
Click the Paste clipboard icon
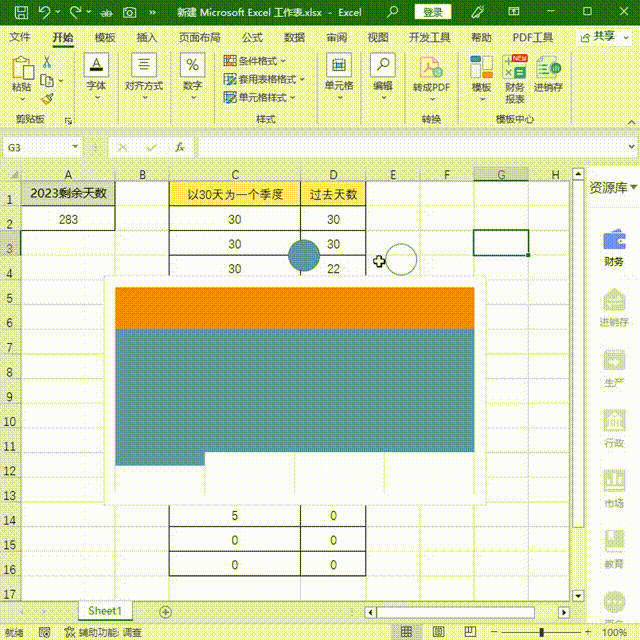[x=22, y=68]
